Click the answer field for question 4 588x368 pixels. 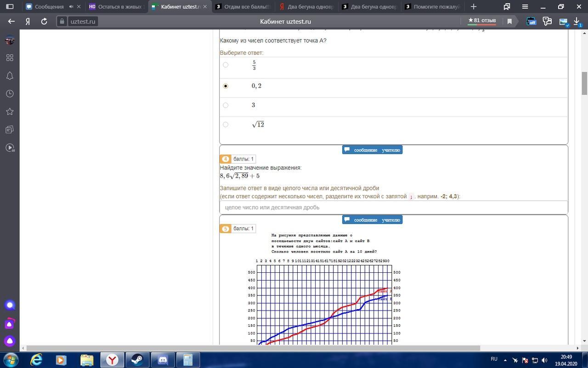pyautogui.click(x=394, y=207)
